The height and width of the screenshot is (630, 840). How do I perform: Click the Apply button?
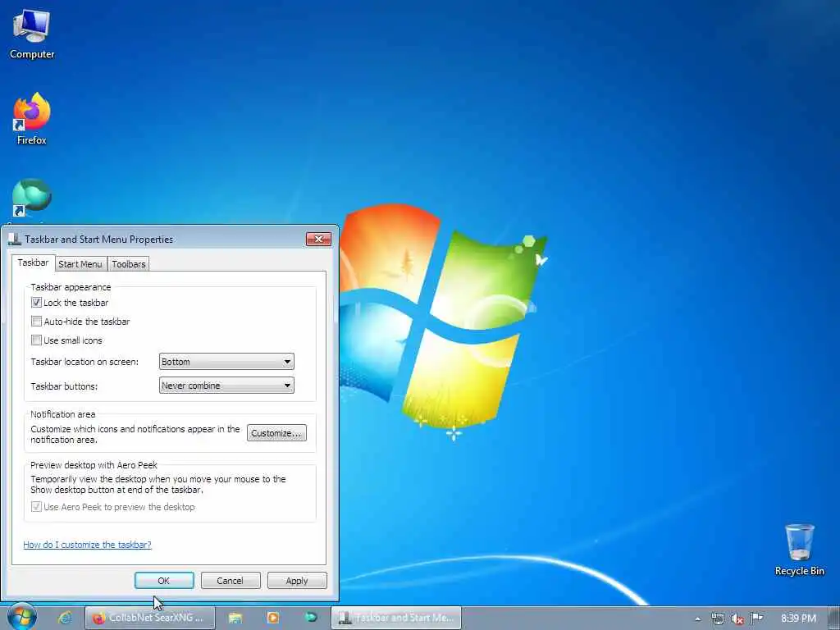click(297, 581)
